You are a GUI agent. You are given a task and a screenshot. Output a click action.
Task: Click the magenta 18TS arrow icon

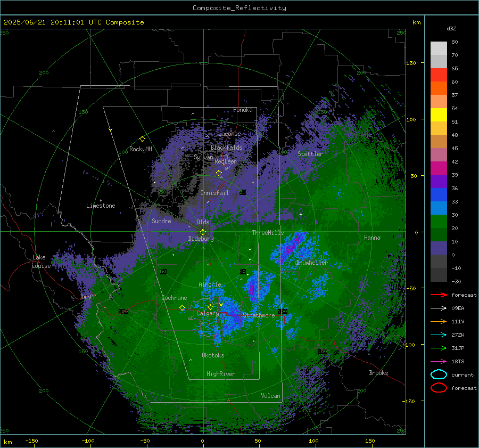coord(439,362)
